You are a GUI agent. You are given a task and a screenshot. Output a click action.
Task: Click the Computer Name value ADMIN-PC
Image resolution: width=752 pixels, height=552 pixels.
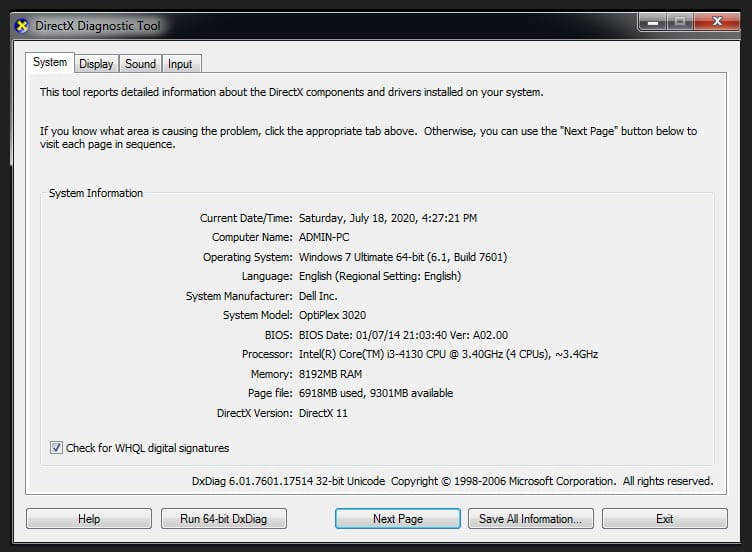(324, 237)
